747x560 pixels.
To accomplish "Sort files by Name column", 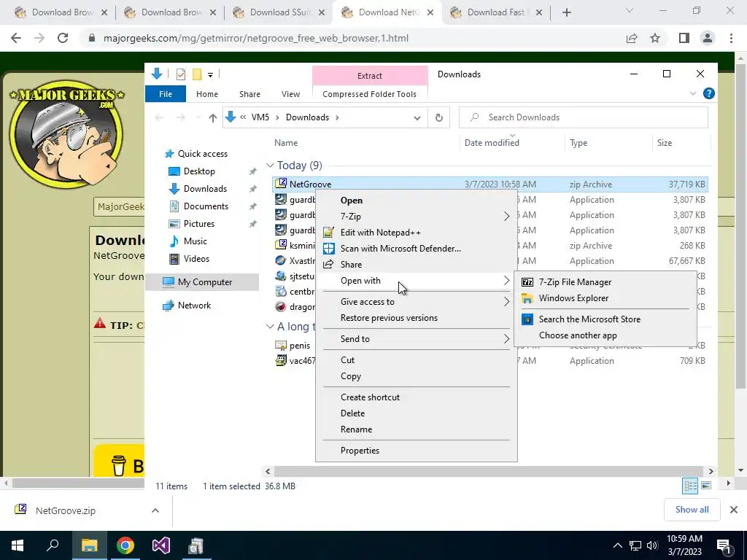I will point(286,143).
